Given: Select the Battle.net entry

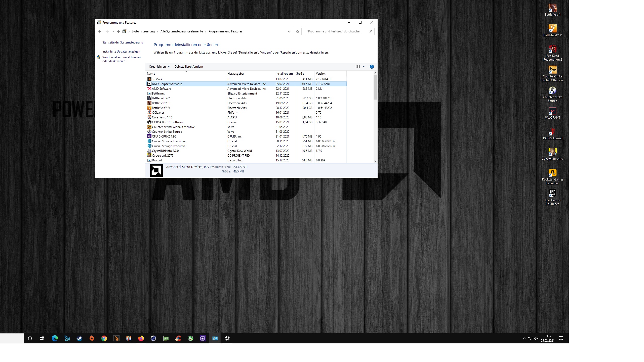Looking at the screenshot, I should click(x=246, y=94).
